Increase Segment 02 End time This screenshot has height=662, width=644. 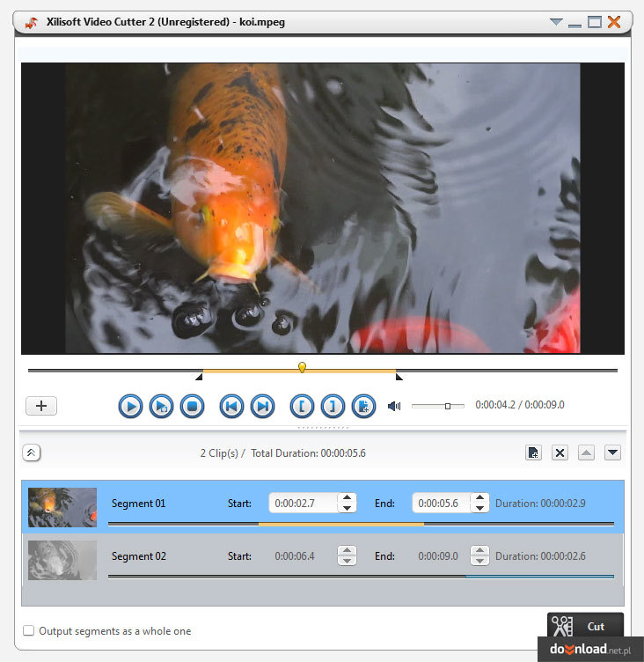pyautogui.click(x=479, y=550)
